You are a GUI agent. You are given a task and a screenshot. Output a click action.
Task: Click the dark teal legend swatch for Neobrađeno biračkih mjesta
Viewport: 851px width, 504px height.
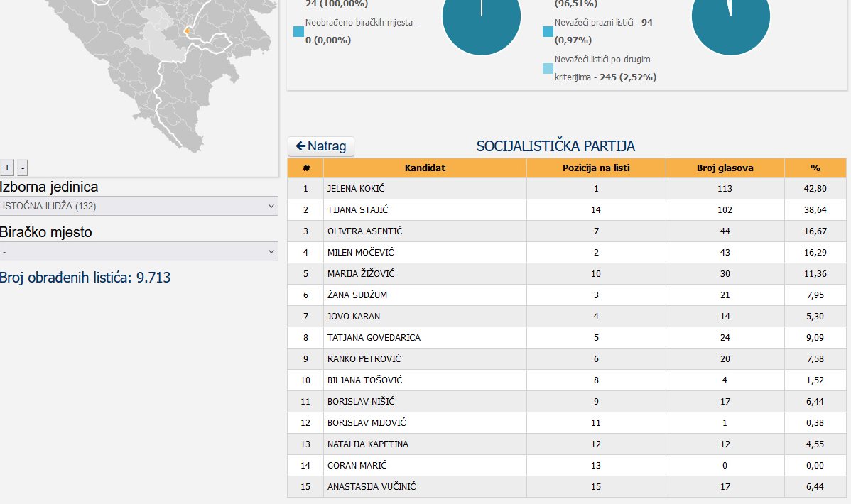pos(298,31)
